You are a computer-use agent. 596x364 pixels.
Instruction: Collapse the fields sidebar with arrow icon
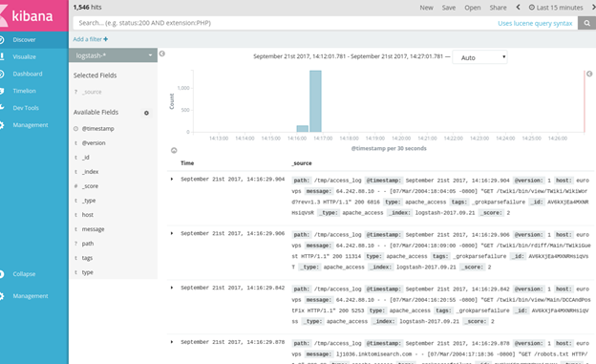[162, 54]
